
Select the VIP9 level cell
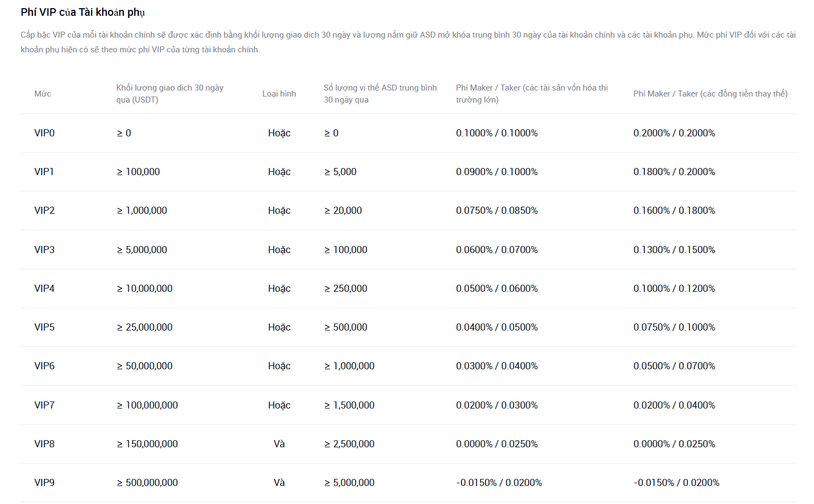tap(44, 483)
